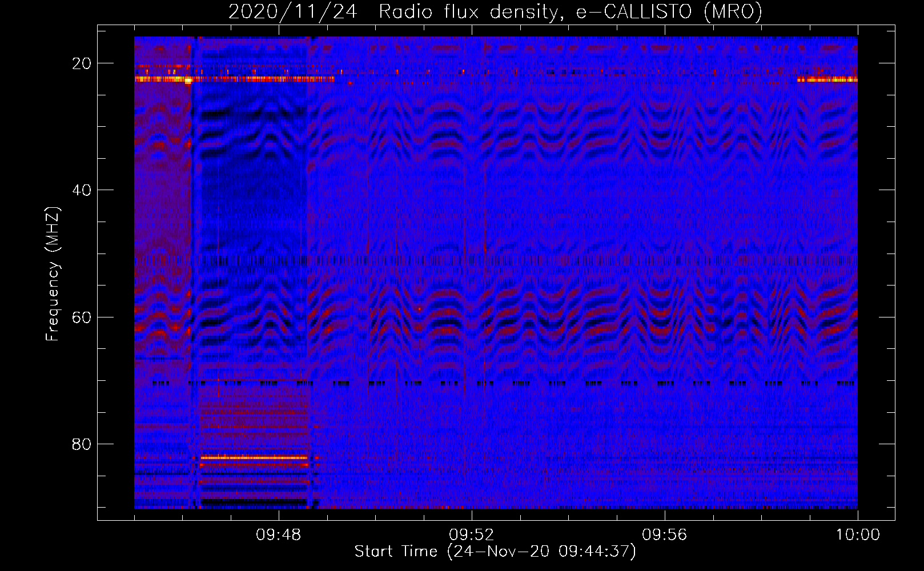The image size is (924, 571).
Task: Click the '09:48' time tick label
Action: [279, 535]
